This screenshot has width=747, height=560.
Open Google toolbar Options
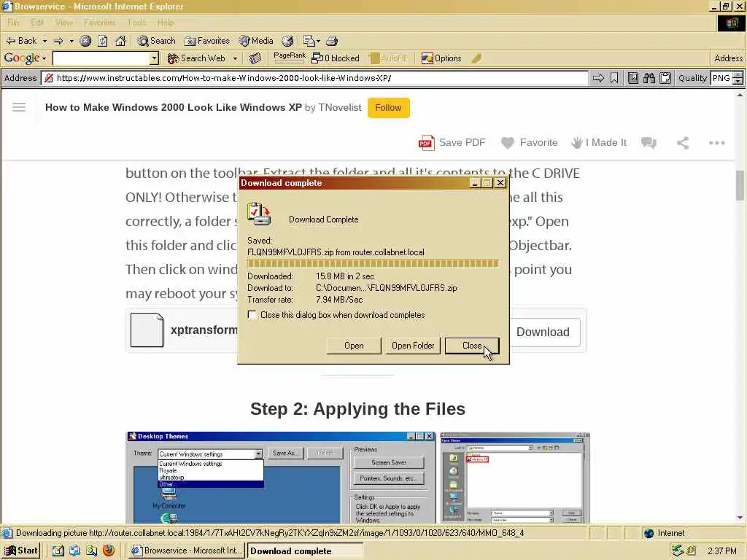pos(441,58)
